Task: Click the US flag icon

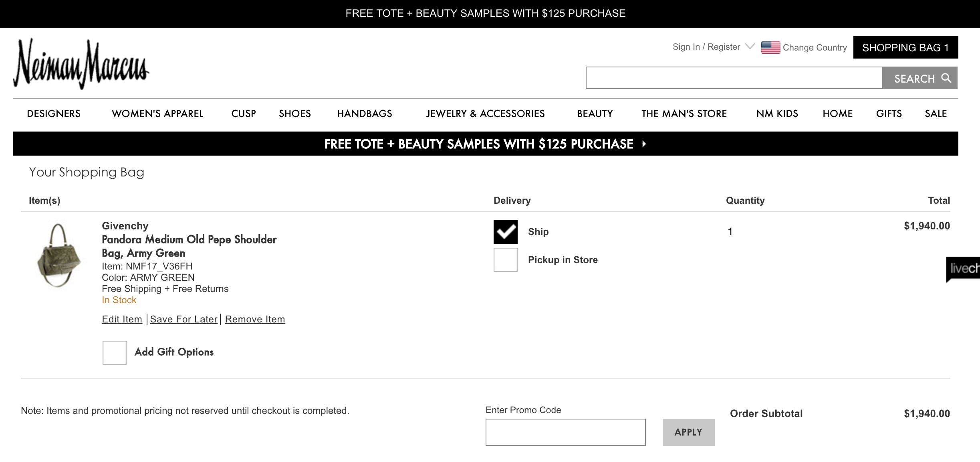Action: click(x=770, y=47)
